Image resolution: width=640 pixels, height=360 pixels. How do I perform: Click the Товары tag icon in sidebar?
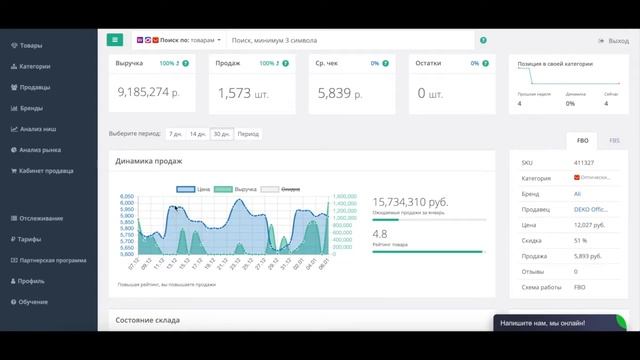pyautogui.click(x=14, y=45)
